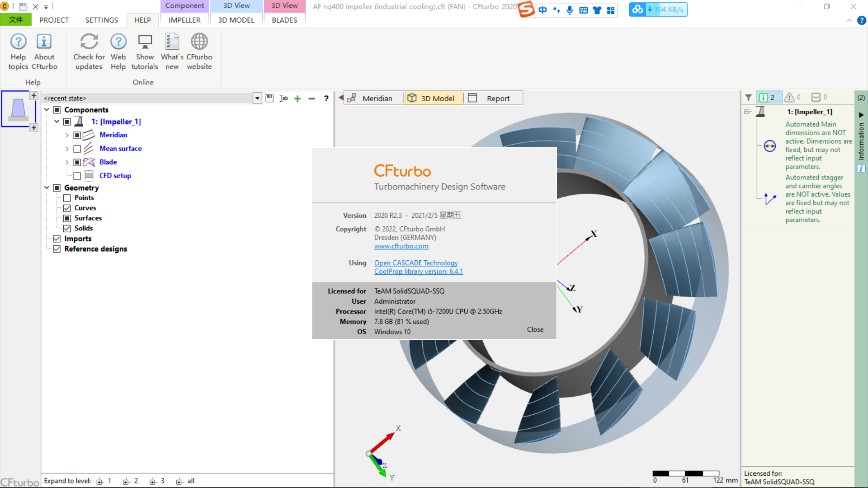The width and height of the screenshot is (868, 488).
Task: Toggle Blade checkbox
Action: tap(77, 162)
